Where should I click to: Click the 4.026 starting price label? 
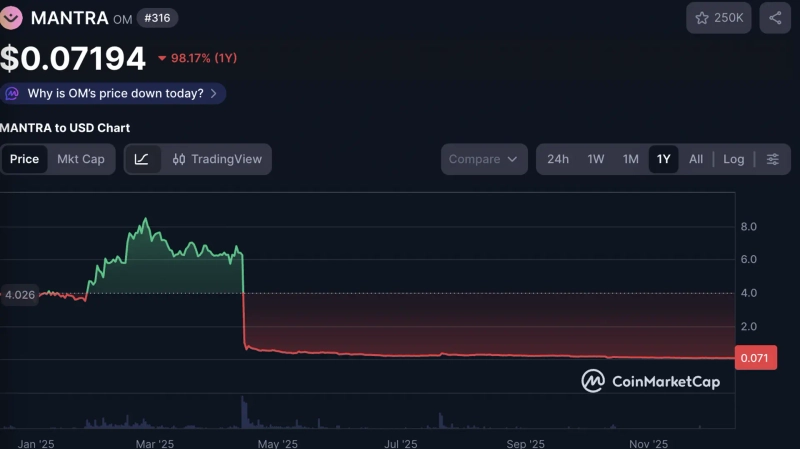click(x=20, y=294)
